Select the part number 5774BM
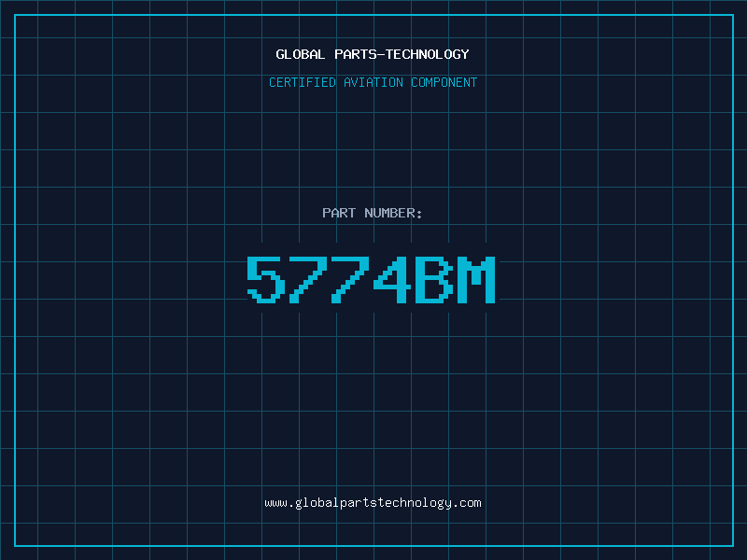Image resolution: width=747 pixels, height=560 pixels. [371, 279]
